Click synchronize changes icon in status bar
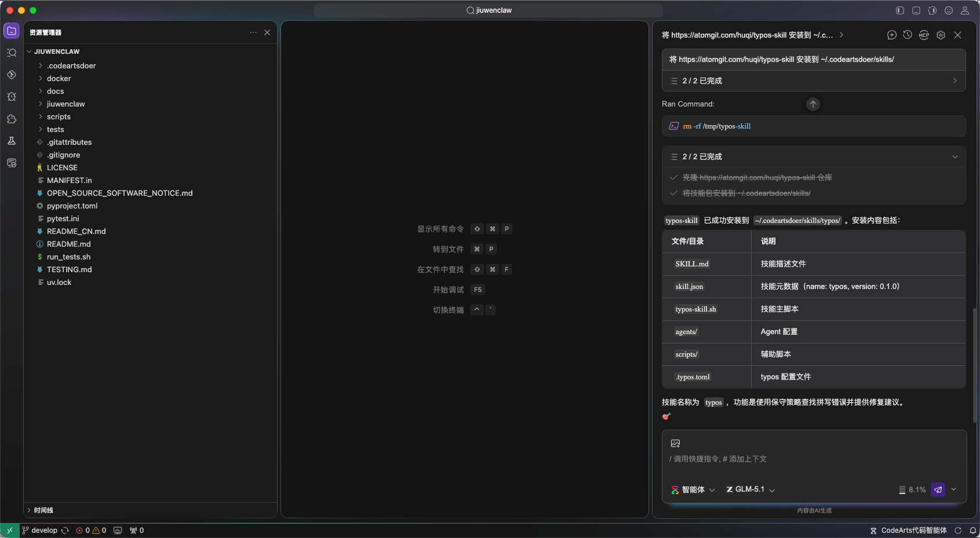 coord(65,530)
